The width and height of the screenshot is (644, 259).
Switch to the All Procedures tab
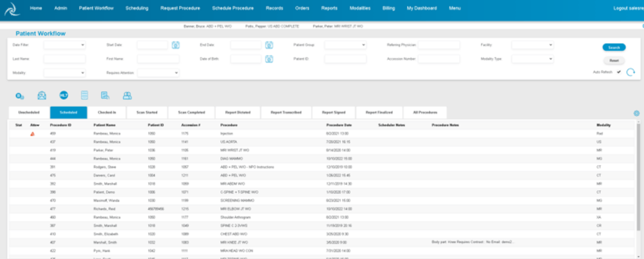[425, 113]
